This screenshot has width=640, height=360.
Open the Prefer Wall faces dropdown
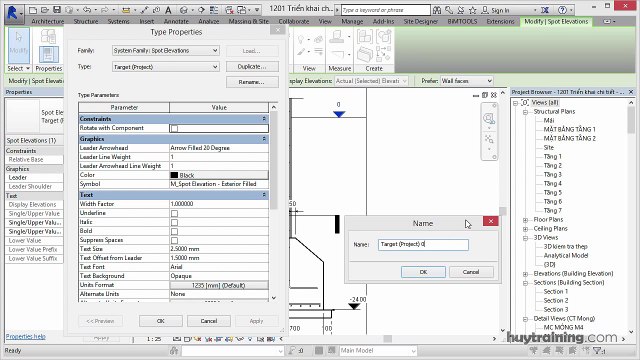pyautogui.click(x=467, y=81)
